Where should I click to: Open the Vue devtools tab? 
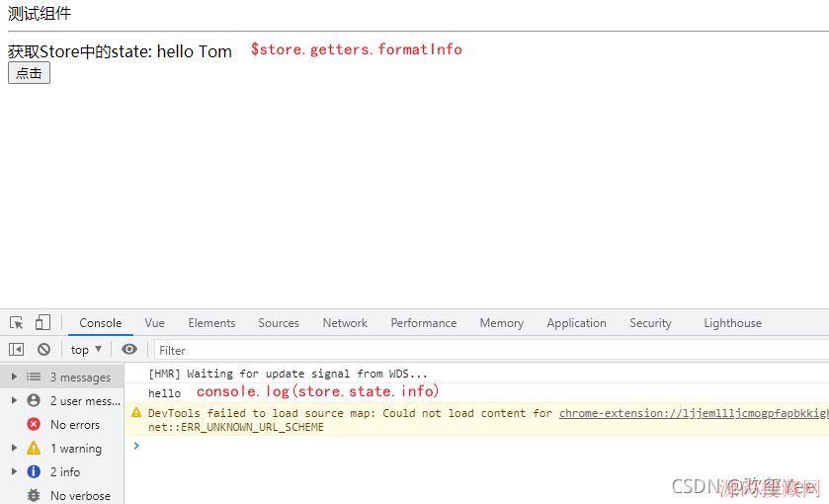coord(155,322)
